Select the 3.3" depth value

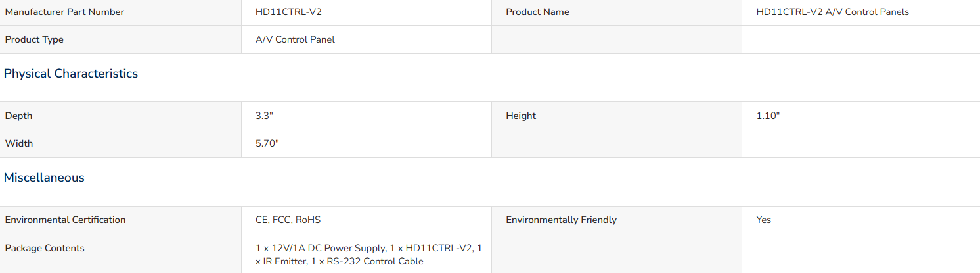coord(264,116)
